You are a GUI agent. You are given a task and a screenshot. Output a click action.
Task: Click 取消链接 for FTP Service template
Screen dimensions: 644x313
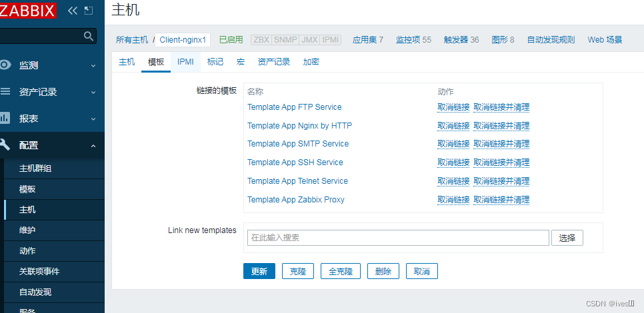click(x=453, y=107)
